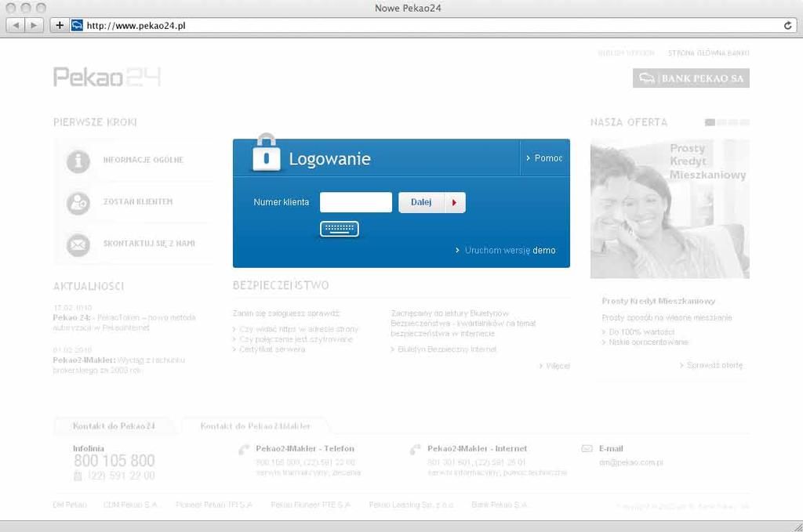Click the SKONTAKTUJ SIĘ Z NAMI menu item
This screenshot has height=532, width=803.
tap(149, 244)
